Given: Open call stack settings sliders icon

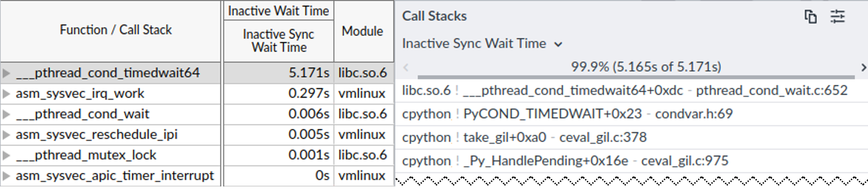Looking at the screenshot, I should click(x=837, y=17).
